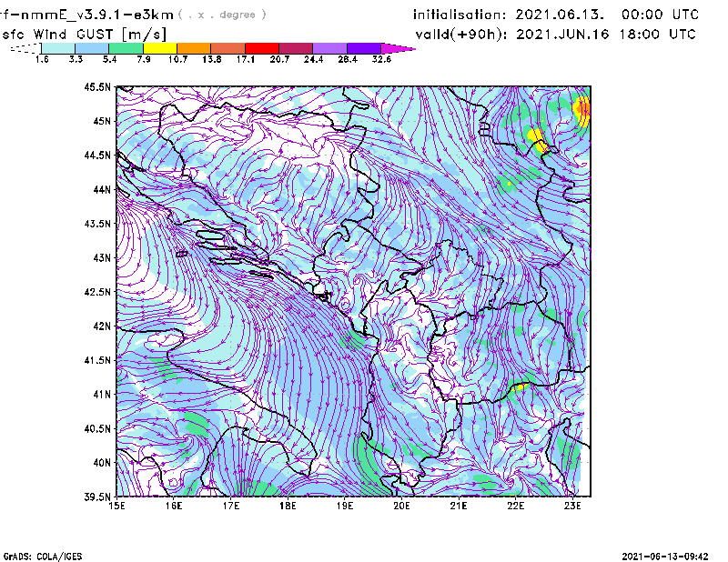Viewport: 728px width, 562px height.
Task: Click the legend value 7.9
Action: tap(144, 59)
